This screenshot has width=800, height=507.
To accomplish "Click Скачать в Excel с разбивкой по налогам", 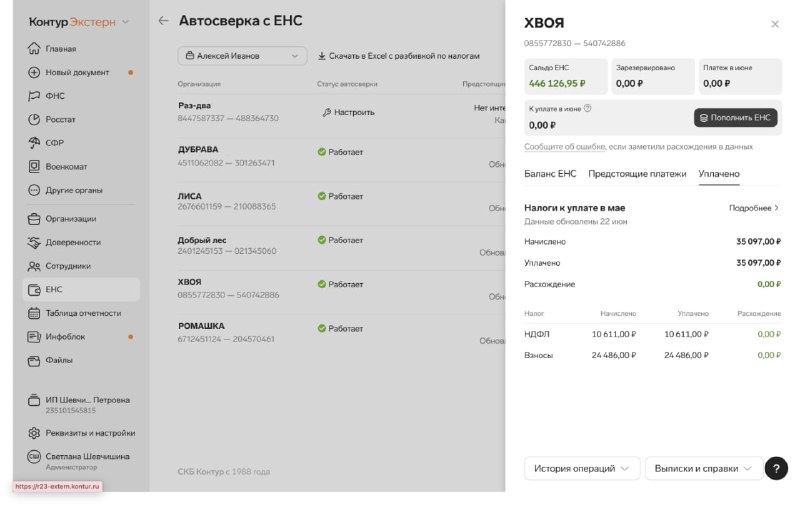I will [x=398, y=56].
